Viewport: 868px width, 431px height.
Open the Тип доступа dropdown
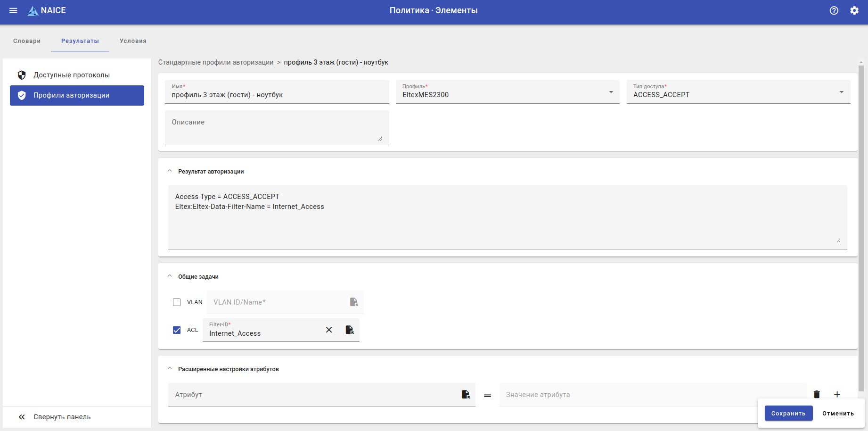coord(738,92)
